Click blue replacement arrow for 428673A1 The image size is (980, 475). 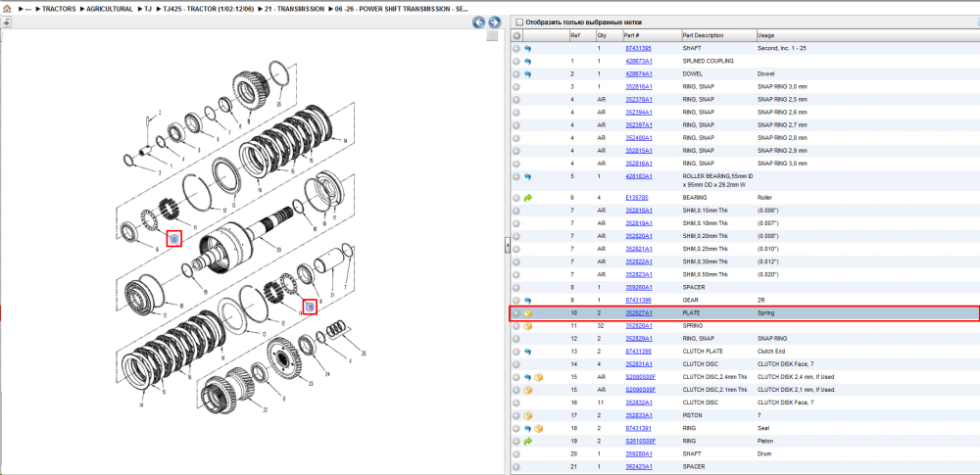[x=527, y=62]
